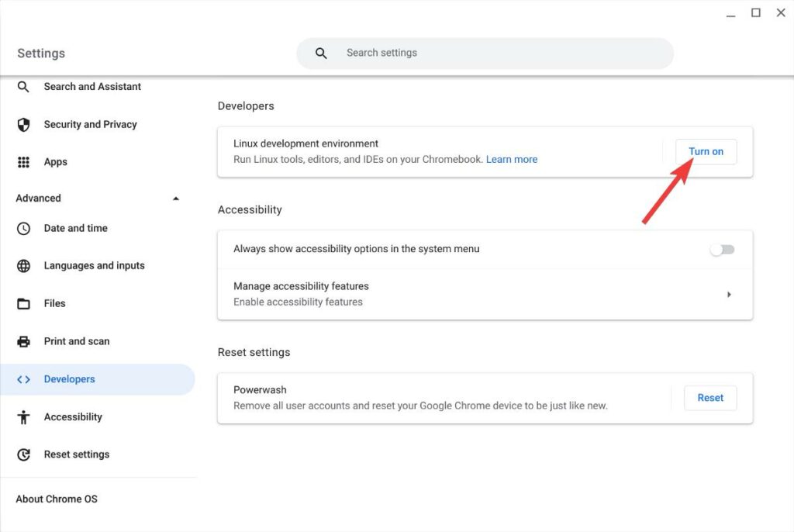This screenshot has width=794, height=532.
Task: Collapse the Advanced section
Action: pyautogui.click(x=176, y=198)
